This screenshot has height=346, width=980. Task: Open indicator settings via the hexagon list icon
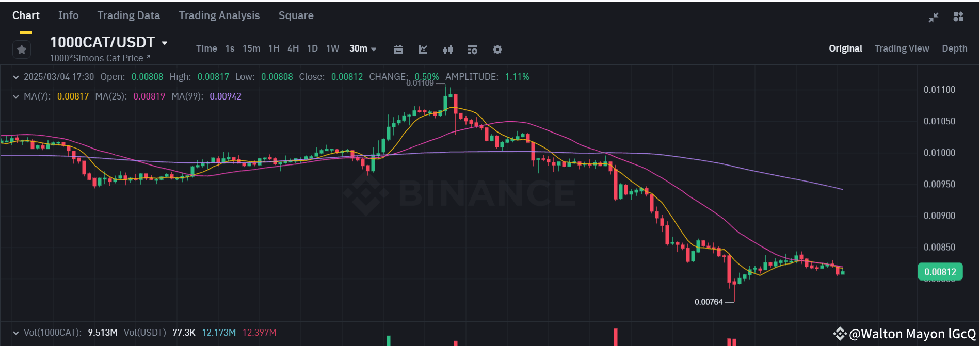[x=472, y=49]
